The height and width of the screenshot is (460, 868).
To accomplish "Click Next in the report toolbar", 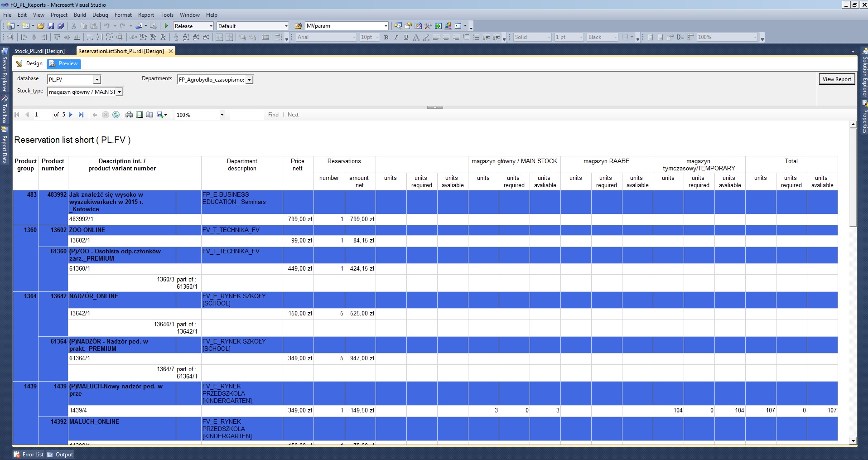I will coord(293,115).
